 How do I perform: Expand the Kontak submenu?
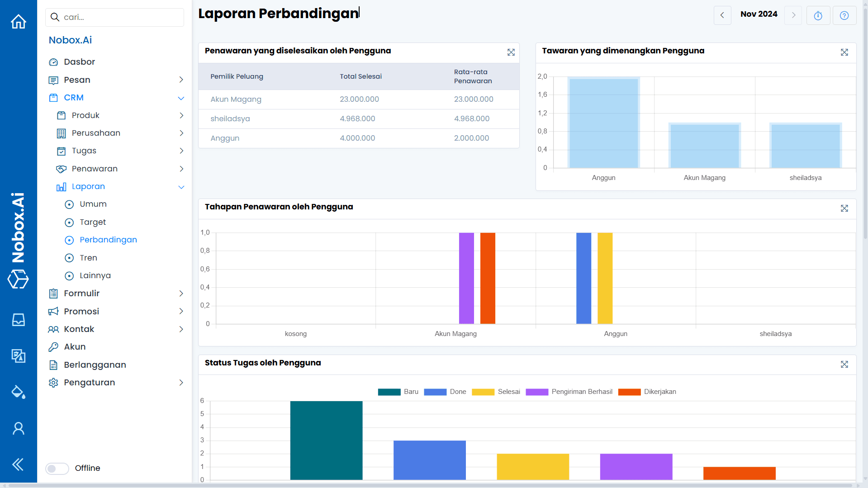(x=181, y=329)
